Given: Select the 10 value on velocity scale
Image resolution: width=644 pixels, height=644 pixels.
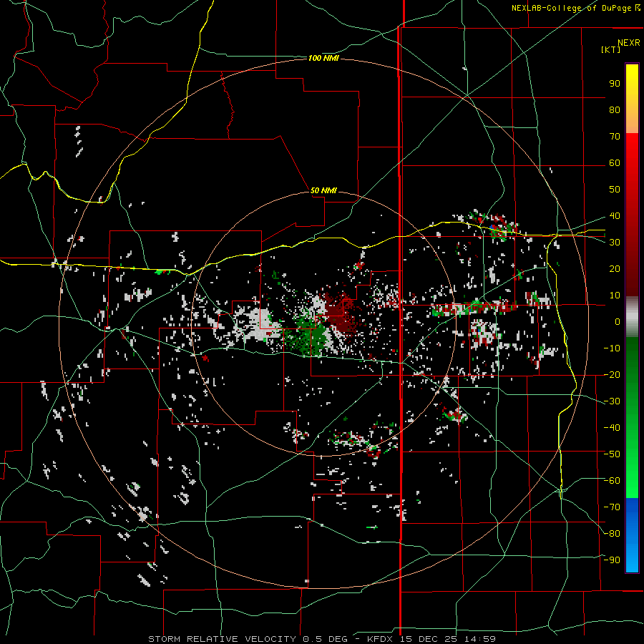Looking at the screenshot, I should click(615, 296).
